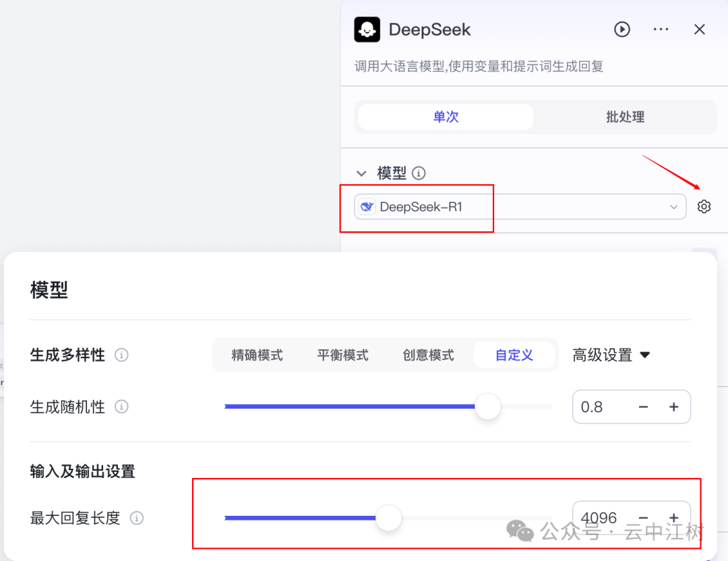Viewport: 728px width, 561px height.
Task: Click the 调用大语言模型 description text
Action: [479, 66]
